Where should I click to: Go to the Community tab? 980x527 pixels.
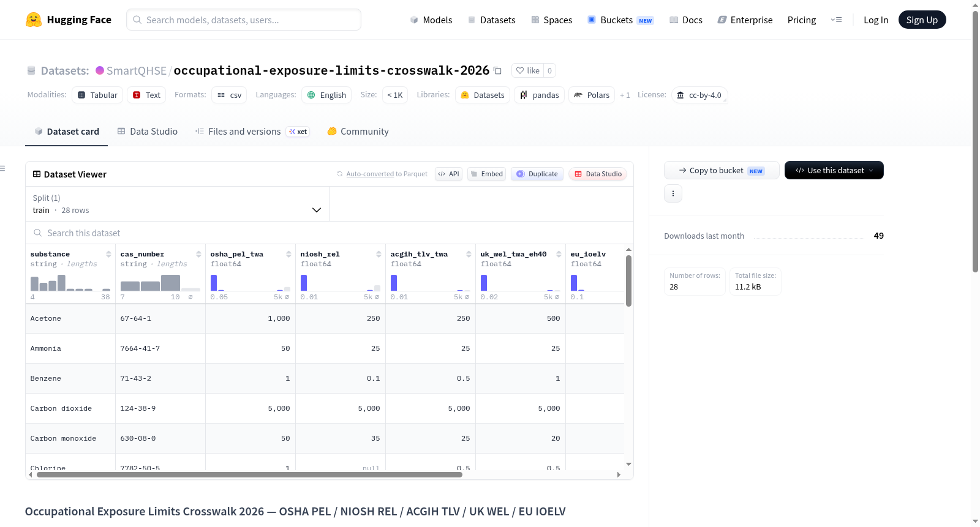point(358,132)
